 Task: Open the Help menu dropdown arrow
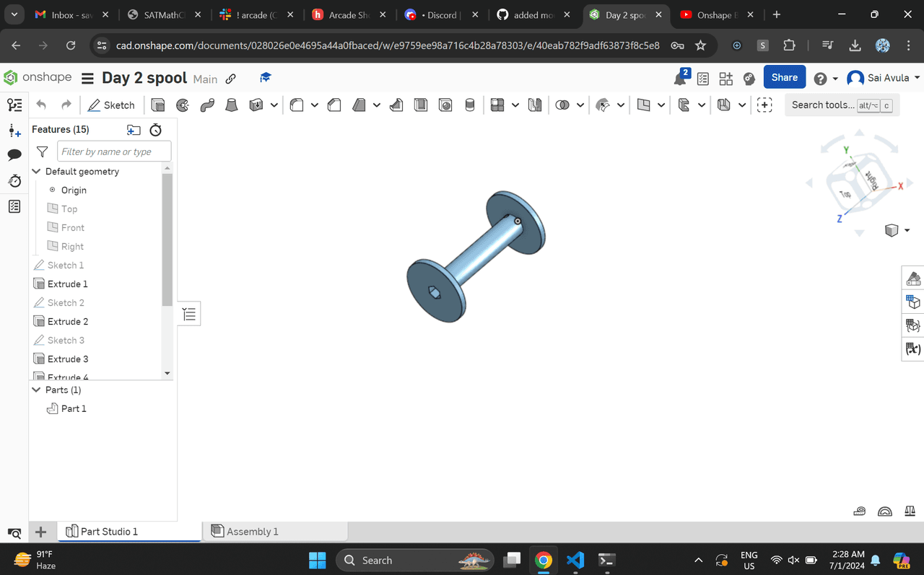(835, 79)
